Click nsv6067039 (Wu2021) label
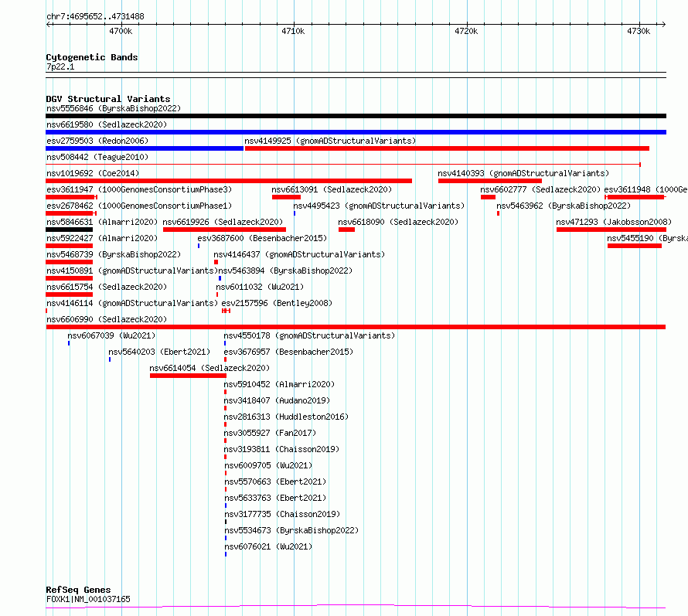This screenshot has height=616, width=688. pyautogui.click(x=111, y=335)
